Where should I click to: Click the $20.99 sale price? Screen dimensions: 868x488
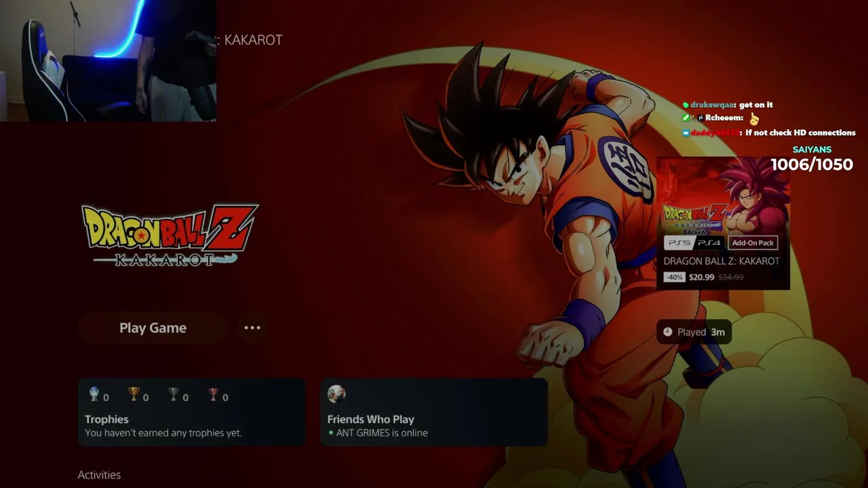click(701, 277)
